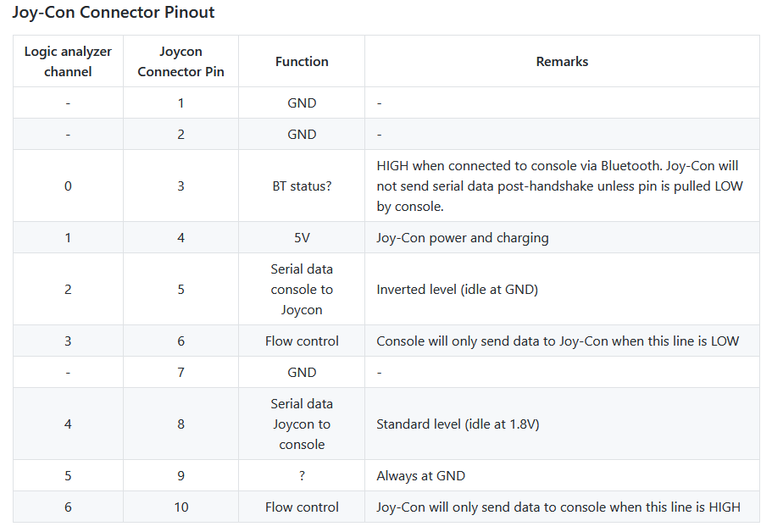Click the remark about line being HIGH

558,507
